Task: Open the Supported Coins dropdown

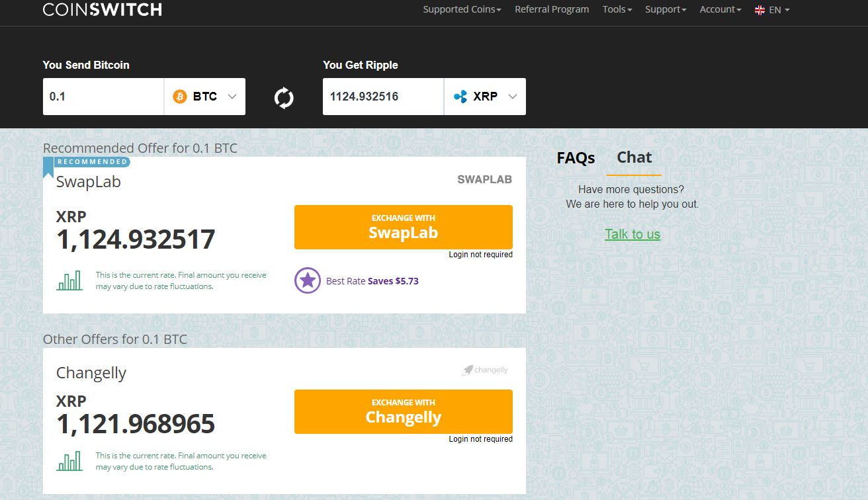Action: [462, 9]
